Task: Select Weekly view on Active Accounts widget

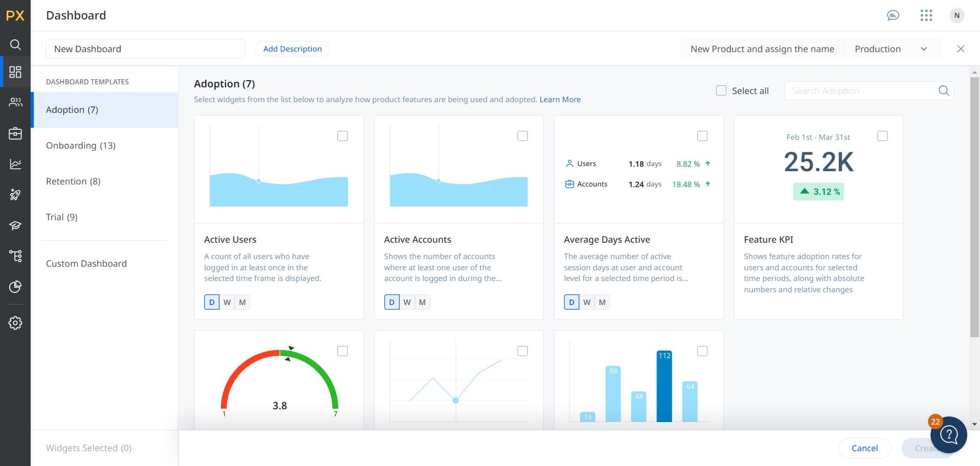Action: pyautogui.click(x=407, y=302)
